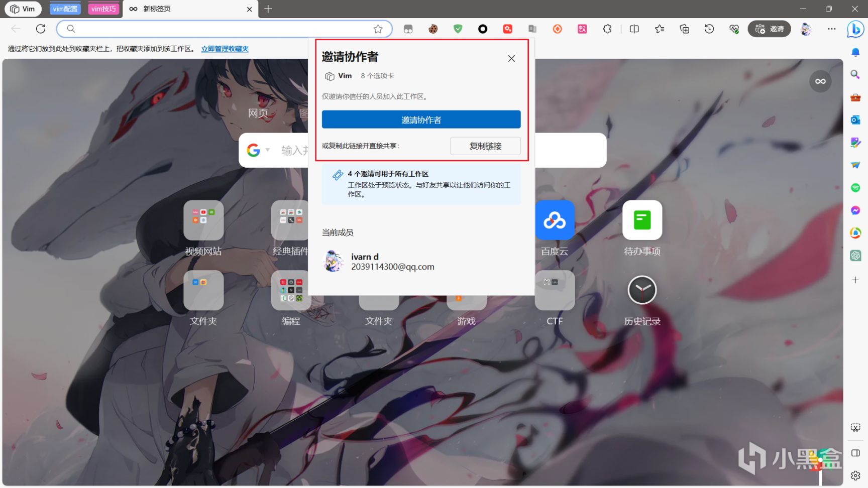Open the paper plane Drop icon
Screen dimensions: 868x488
(x=855, y=165)
